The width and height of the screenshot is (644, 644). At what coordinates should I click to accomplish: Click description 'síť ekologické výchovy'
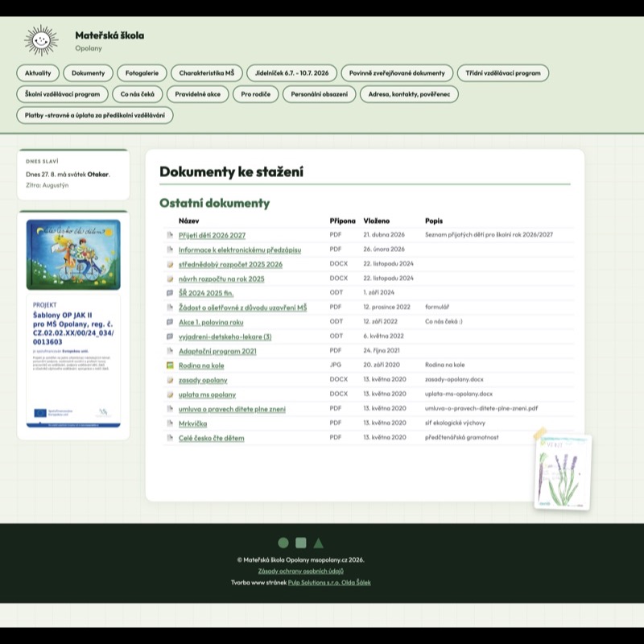[x=455, y=423]
